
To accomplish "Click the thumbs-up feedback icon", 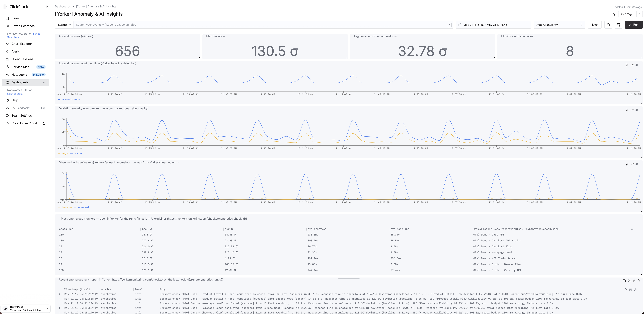I will (7, 108).
